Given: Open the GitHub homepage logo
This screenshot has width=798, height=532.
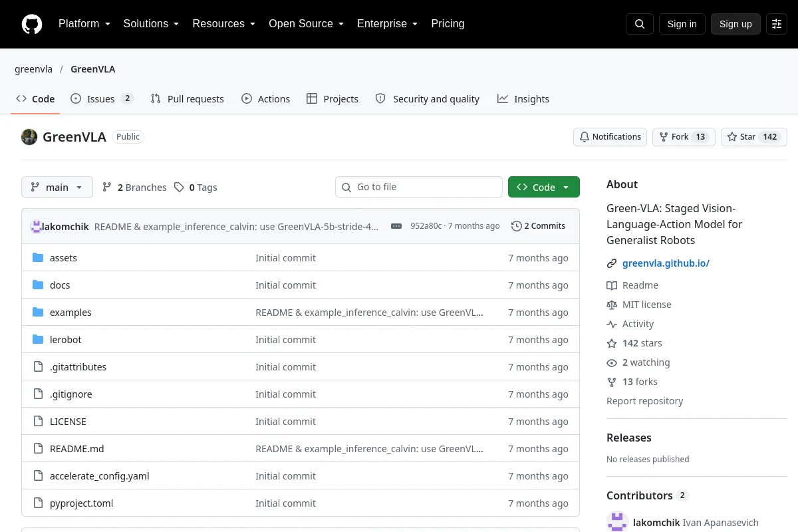Looking at the screenshot, I should (x=32, y=24).
